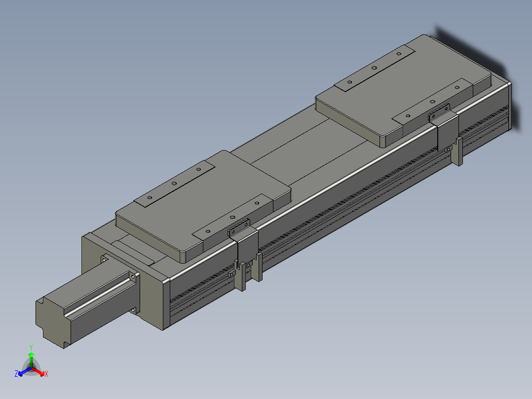The height and width of the screenshot is (399, 532).
Task: Select the sensor bracket on the far carriage
Action: 447,127
